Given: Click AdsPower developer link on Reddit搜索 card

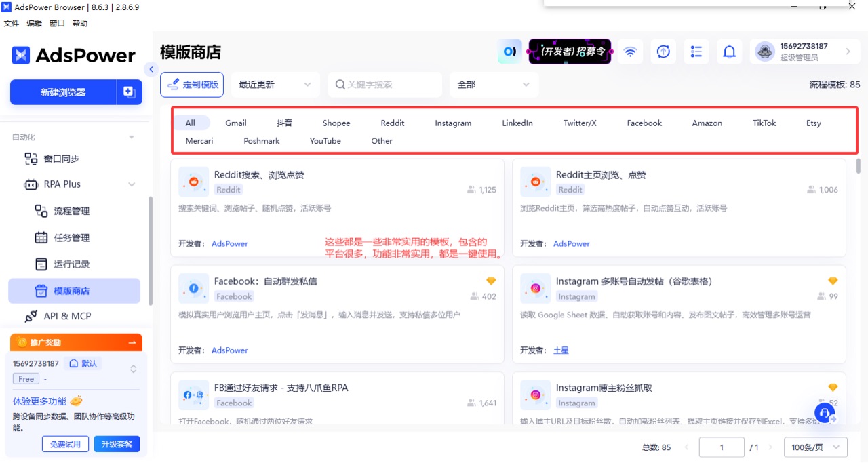Looking at the screenshot, I should pyautogui.click(x=230, y=243).
